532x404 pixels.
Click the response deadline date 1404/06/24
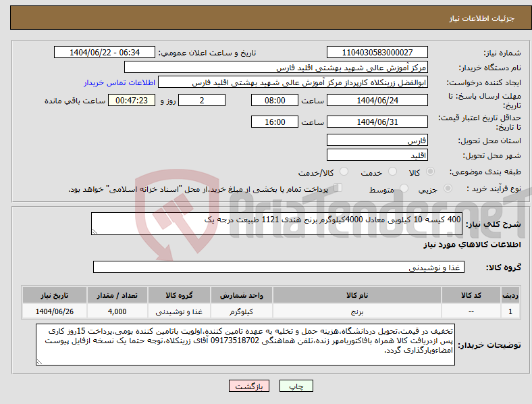click(x=377, y=100)
